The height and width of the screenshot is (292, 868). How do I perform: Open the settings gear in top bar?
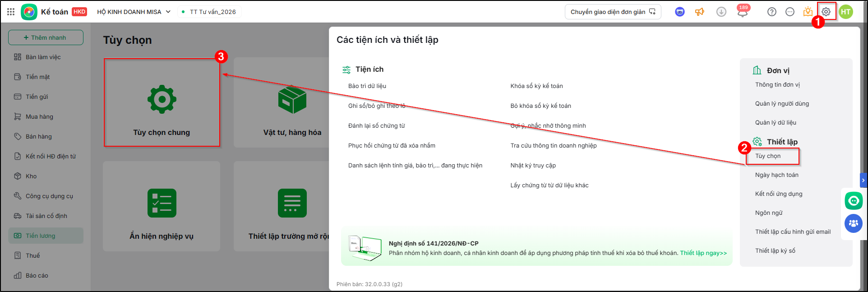[826, 12]
